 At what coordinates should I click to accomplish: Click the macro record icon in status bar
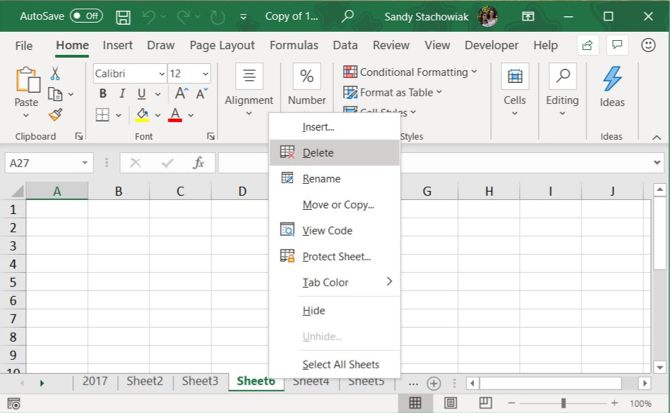pyautogui.click(x=14, y=403)
